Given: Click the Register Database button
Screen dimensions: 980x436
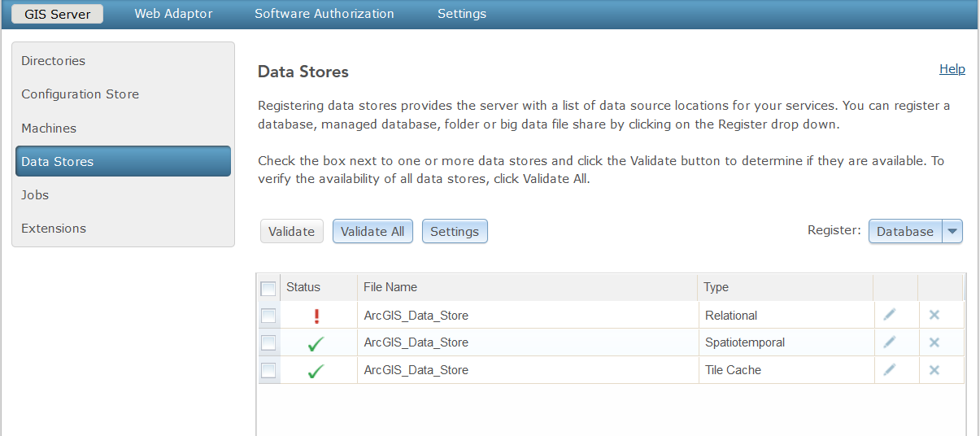Looking at the screenshot, I should [905, 231].
